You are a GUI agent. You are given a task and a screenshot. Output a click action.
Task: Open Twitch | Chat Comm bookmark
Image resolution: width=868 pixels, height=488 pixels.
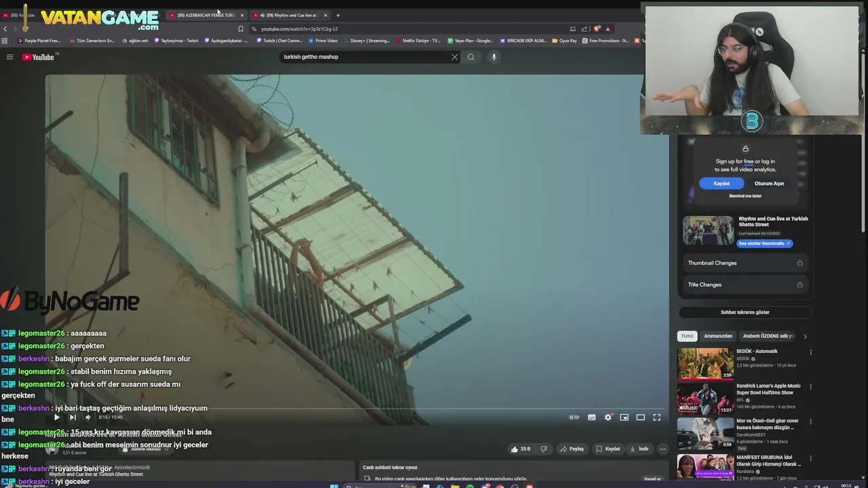point(279,41)
